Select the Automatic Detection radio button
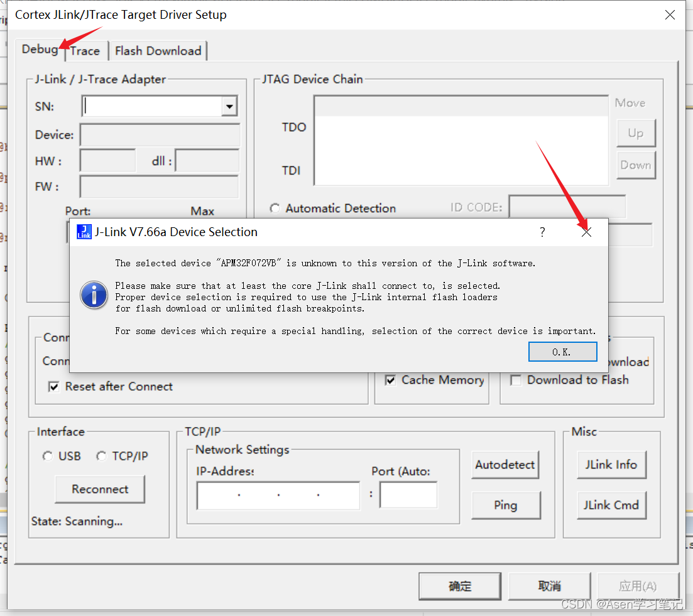 click(275, 208)
